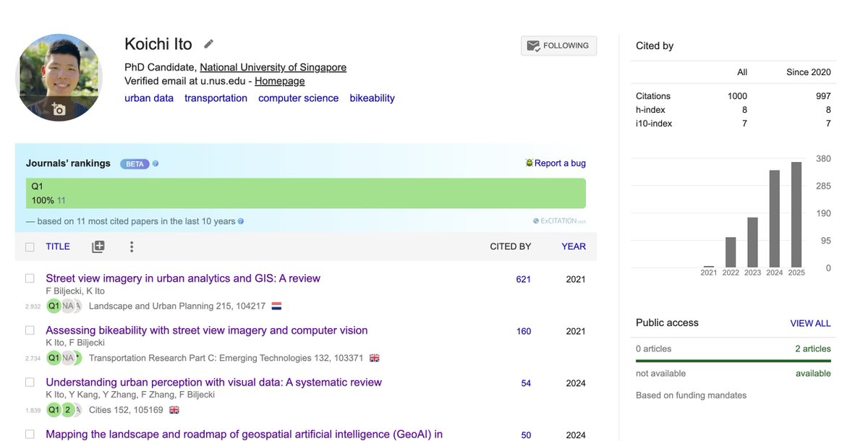The height and width of the screenshot is (441, 868).
Task: Click UK flag icon next to Cities 152
Action: click(174, 410)
